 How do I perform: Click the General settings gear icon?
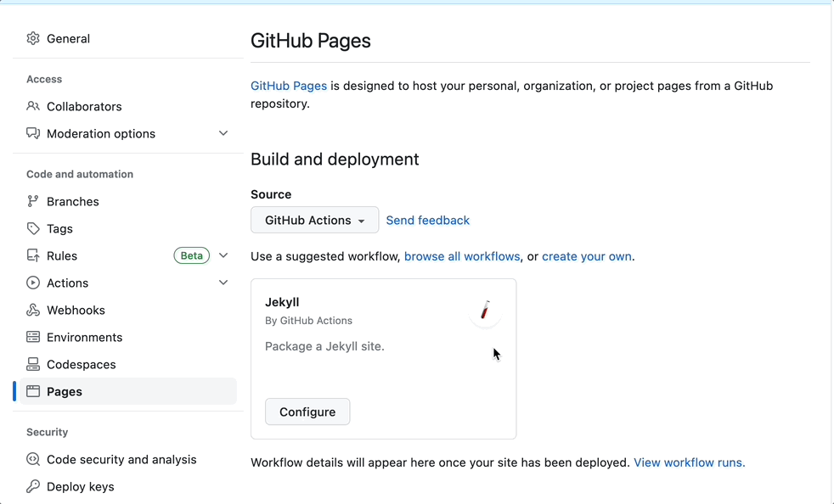tap(32, 38)
